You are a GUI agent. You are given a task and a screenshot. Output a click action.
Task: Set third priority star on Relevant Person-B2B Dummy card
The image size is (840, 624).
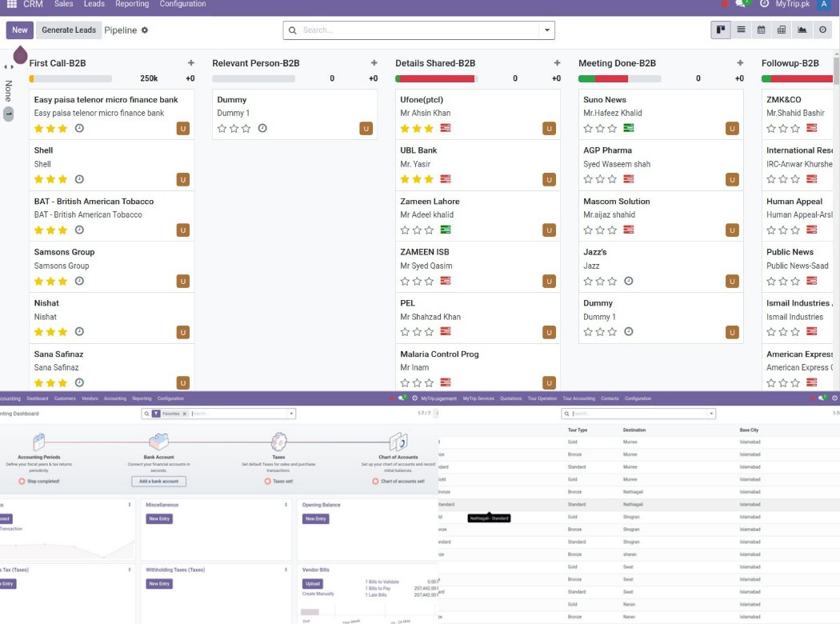click(246, 129)
